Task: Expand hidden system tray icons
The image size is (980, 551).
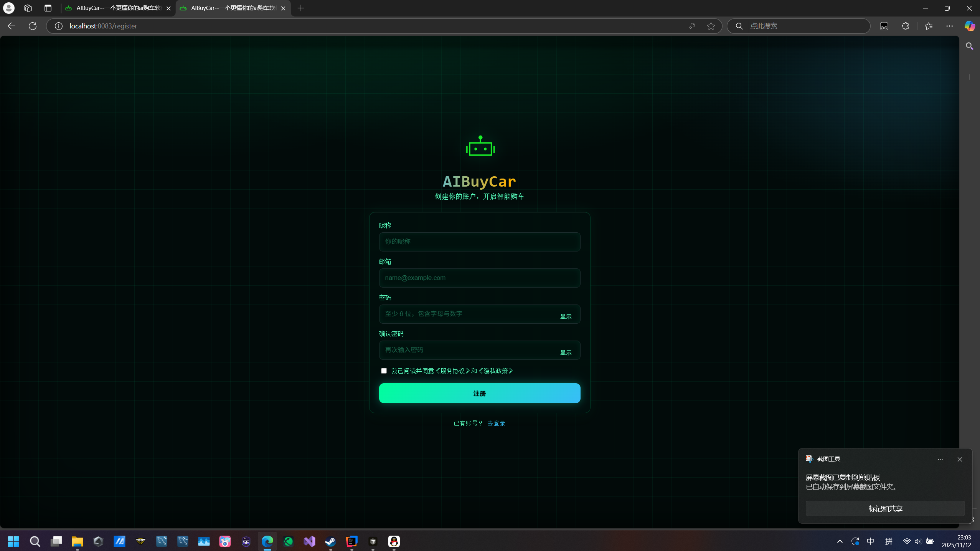Action: click(840, 541)
